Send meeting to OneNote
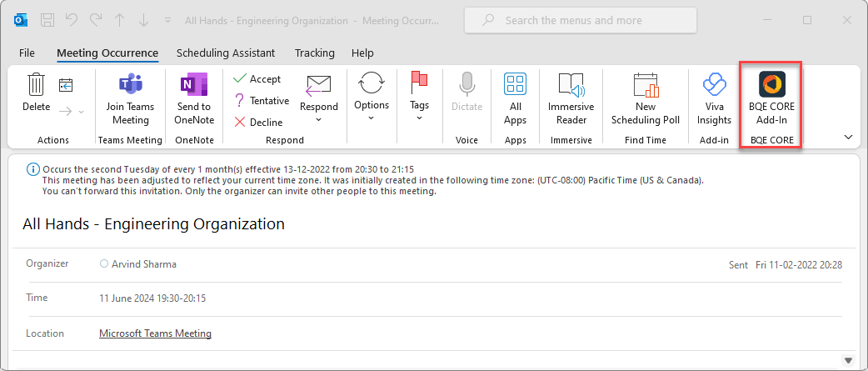Screen dimensions: 868x371 [x=194, y=100]
